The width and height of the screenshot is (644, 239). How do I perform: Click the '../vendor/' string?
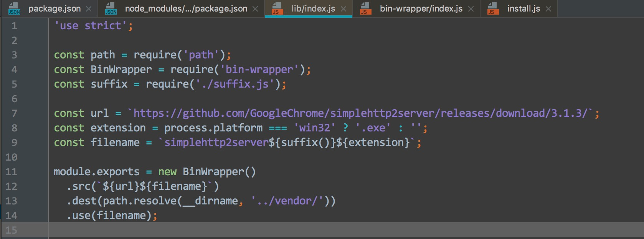coord(287,201)
